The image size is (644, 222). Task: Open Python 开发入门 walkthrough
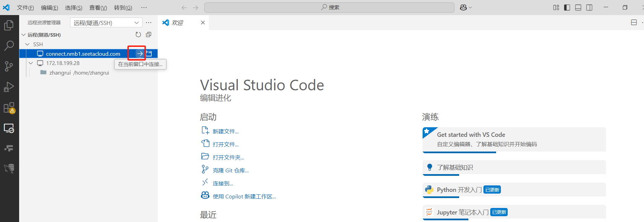click(514, 190)
